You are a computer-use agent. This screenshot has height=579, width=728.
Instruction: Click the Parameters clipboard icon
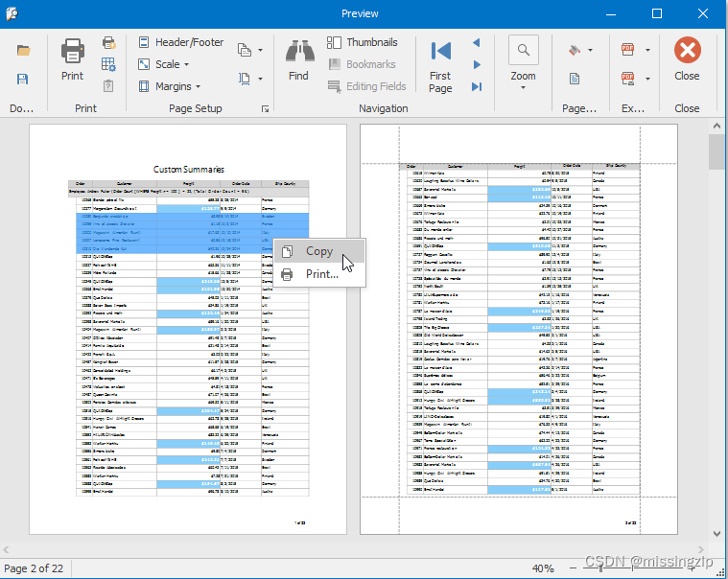pyautogui.click(x=108, y=86)
